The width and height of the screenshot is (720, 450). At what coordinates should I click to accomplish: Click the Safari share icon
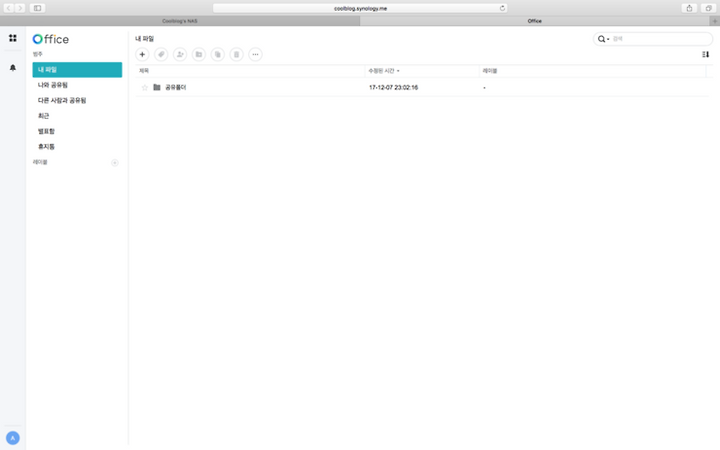[689, 8]
